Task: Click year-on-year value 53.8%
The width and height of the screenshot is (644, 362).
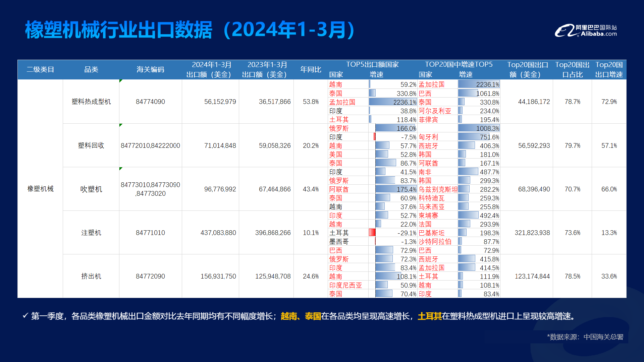Action: pos(311,102)
